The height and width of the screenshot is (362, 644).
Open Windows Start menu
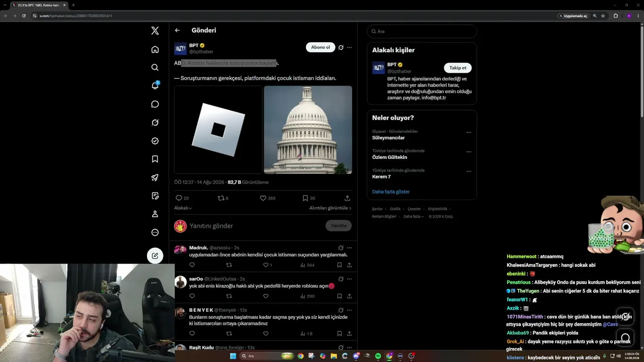pyautogui.click(x=233, y=356)
